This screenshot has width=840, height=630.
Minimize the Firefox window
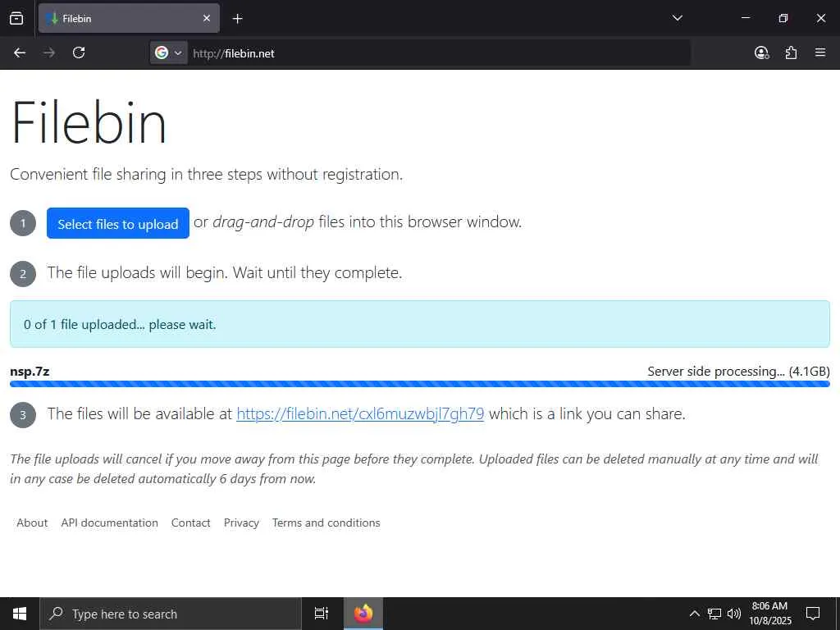pos(745,18)
